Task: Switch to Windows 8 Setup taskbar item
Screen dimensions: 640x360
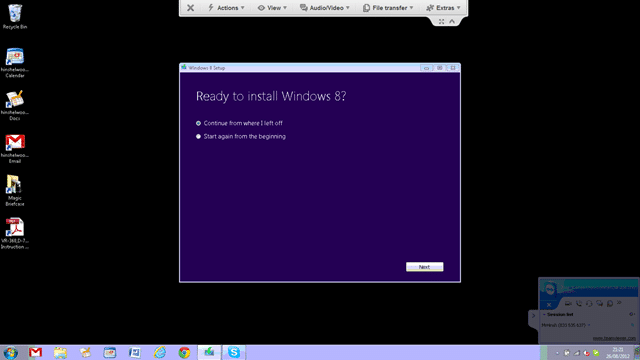Action: tap(209, 352)
